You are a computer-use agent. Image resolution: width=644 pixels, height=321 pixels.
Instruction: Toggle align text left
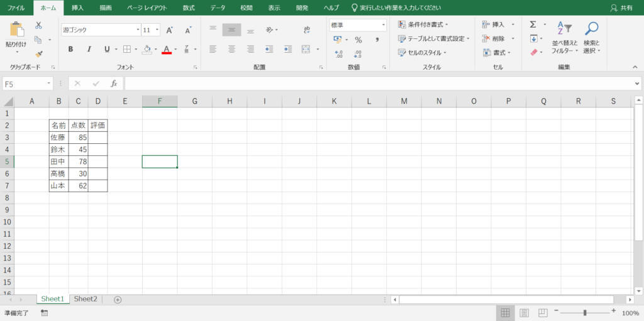(x=213, y=49)
